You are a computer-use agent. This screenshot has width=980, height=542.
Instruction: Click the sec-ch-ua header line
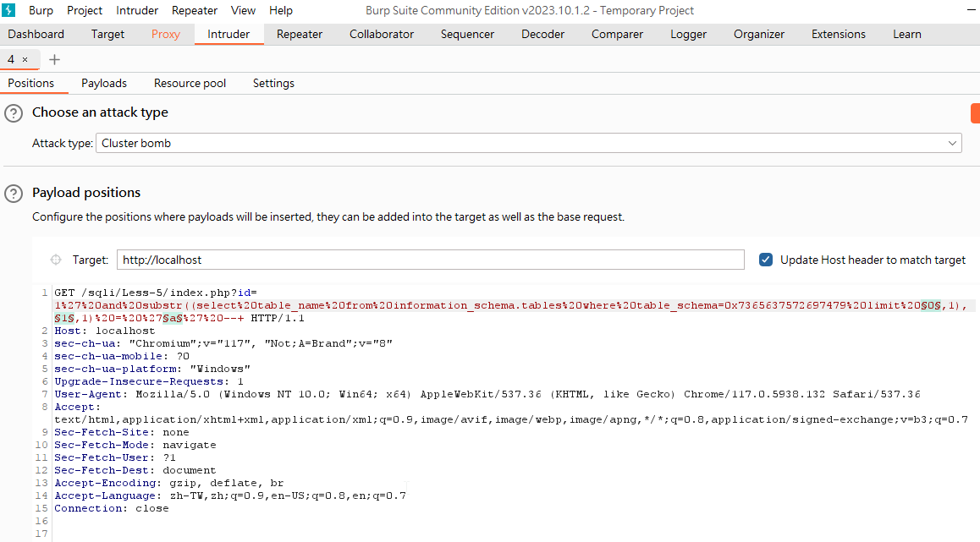[x=223, y=343]
